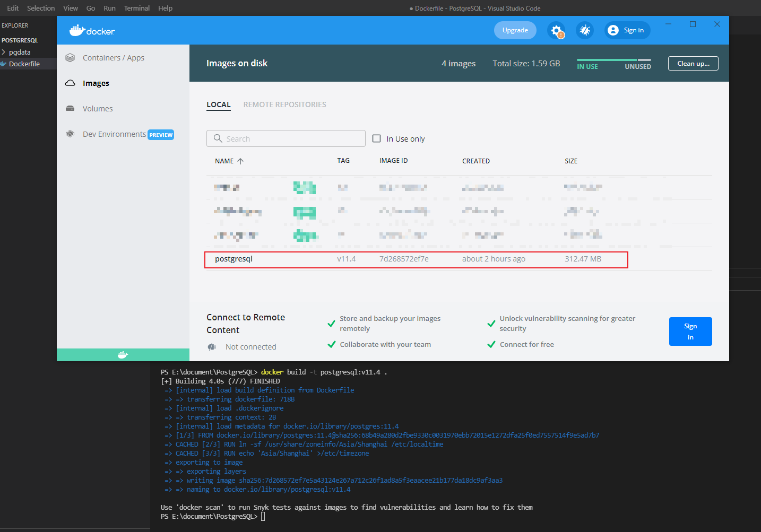Image resolution: width=761 pixels, height=532 pixels.
Task: Click the EXPLORER panel title
Action: (x=15, y=25)
